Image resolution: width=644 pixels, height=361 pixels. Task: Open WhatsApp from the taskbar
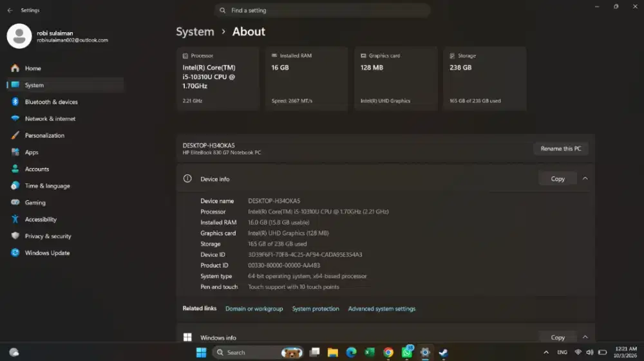point(406,353)
